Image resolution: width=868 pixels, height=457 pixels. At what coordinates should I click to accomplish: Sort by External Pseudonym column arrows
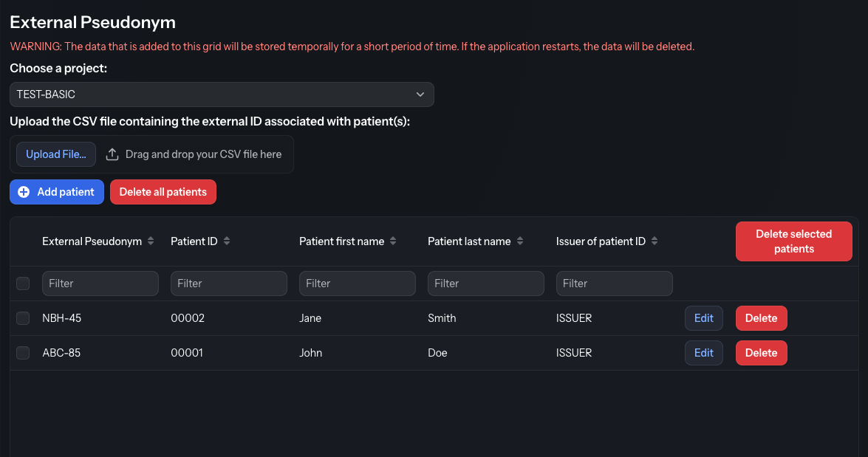coord(151,241)
